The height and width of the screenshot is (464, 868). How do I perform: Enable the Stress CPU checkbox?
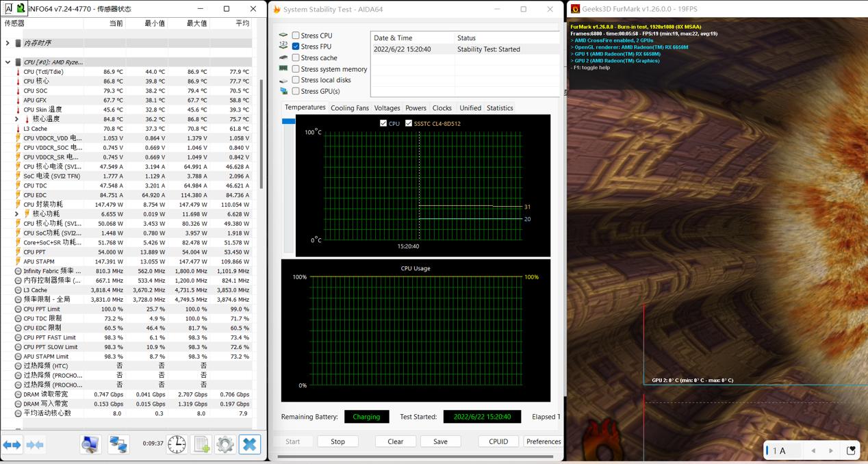point(296,36)
